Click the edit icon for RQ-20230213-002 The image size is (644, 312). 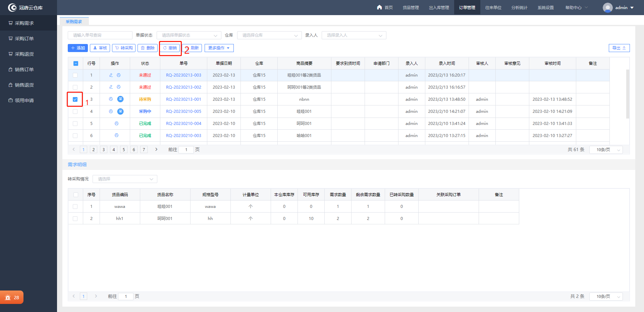pyautogui.click(x=111, y=87)
